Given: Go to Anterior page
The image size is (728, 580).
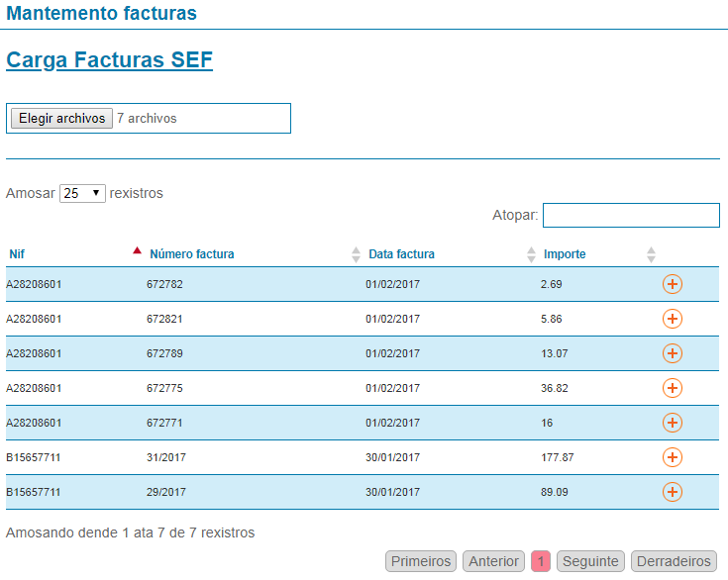Looking at the screenshot, I should pos(493,561).
